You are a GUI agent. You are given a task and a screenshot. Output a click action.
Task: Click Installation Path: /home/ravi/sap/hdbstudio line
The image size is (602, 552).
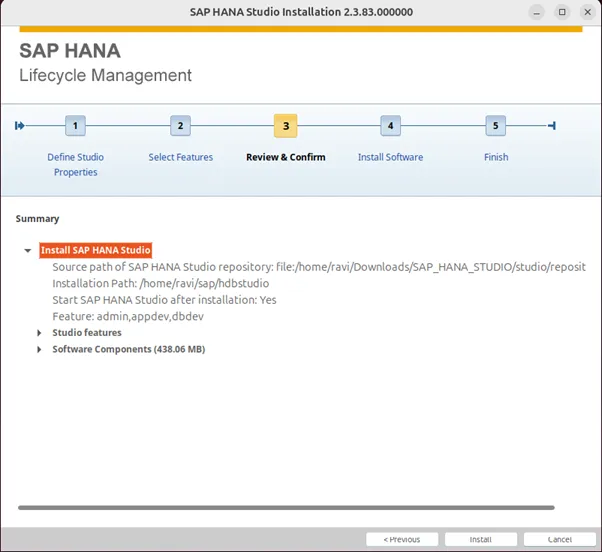coord(160,283)
